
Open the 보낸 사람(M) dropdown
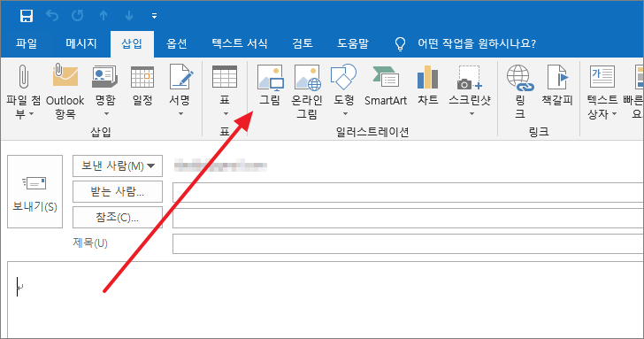118,166
